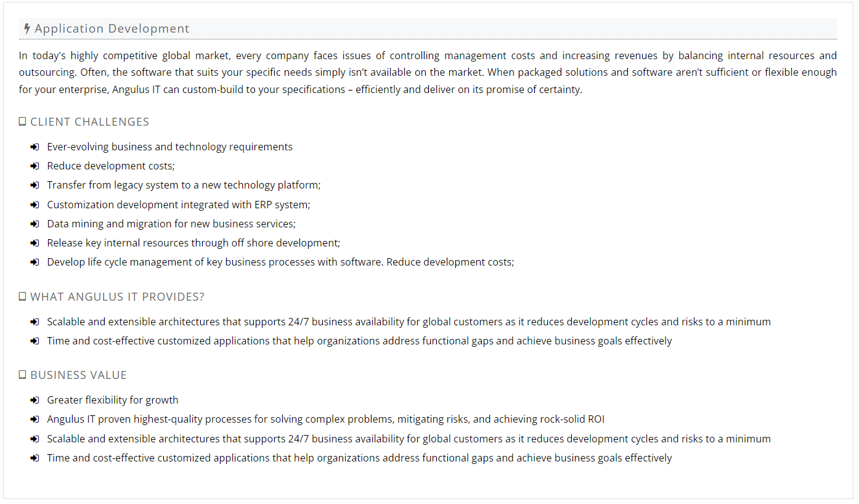Click arrow bullet before Release key internal resources
The height and width of the screenshot is (504, 859).
[x=35, y=243]
